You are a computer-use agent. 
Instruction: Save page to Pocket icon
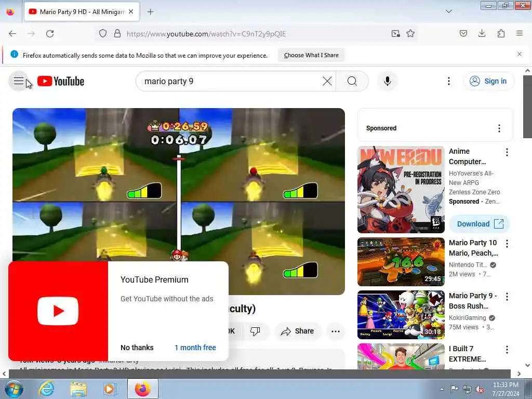463,34
